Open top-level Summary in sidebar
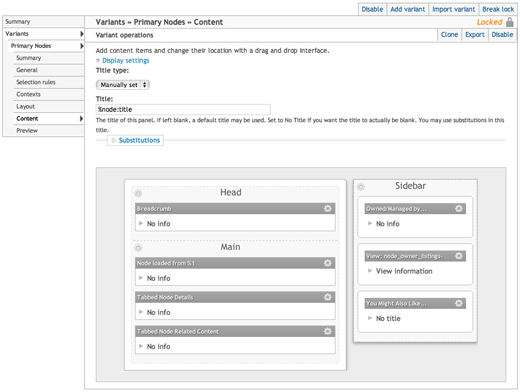Image resolution: width=520 pixels, height=392 pixels. pos(43,22)
